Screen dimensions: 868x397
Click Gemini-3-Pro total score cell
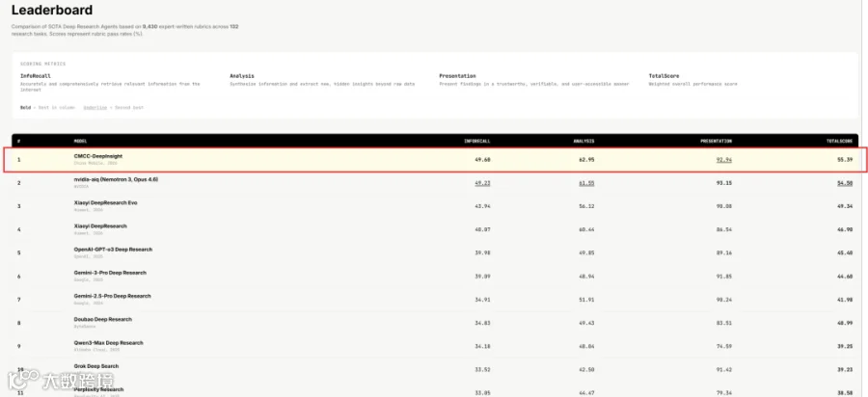[845, 277]
